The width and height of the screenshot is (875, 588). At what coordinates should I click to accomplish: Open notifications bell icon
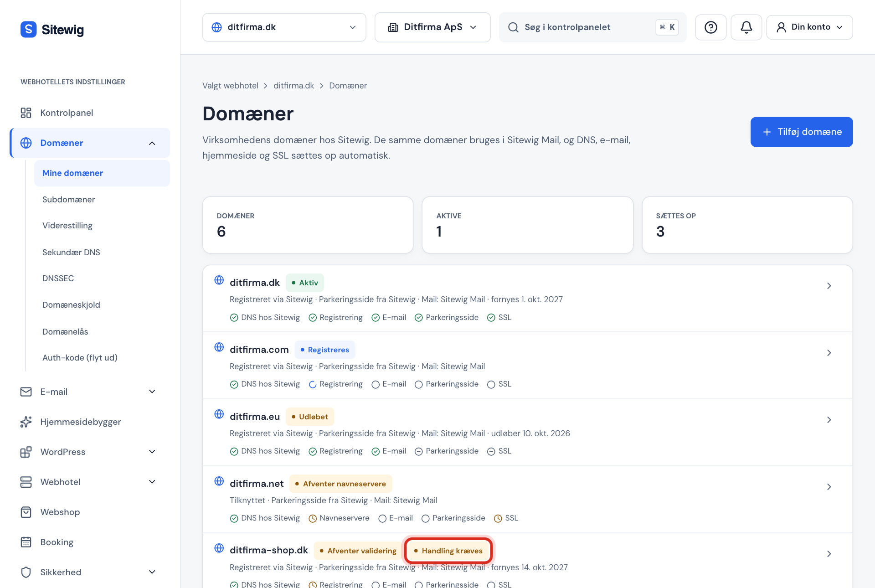[746, 27]
